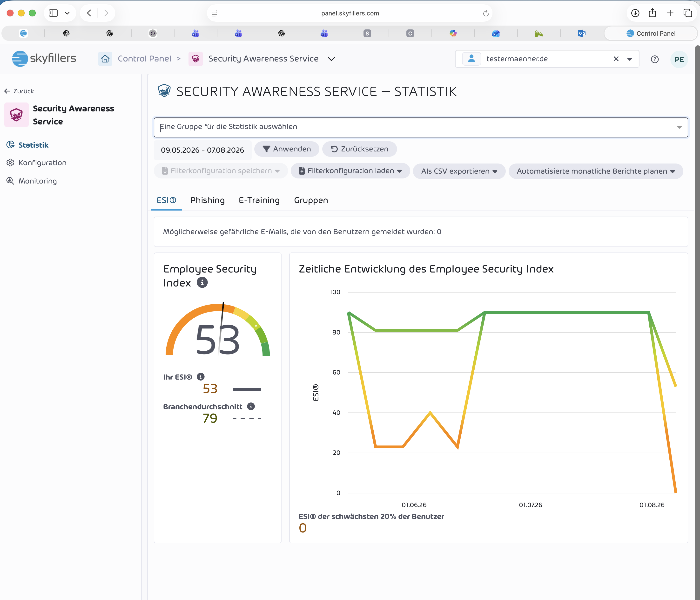700x600 pixels.
Task: Click the Zurücksetzen button
Action: point(359,149)
